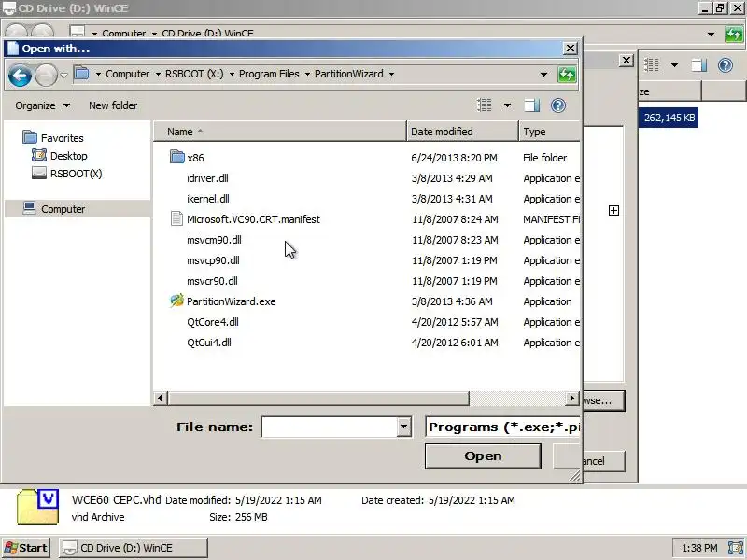This screenshot has height=560, width=747.
Task: Click the plus expander in background dialog
Action: click(613, 211)
